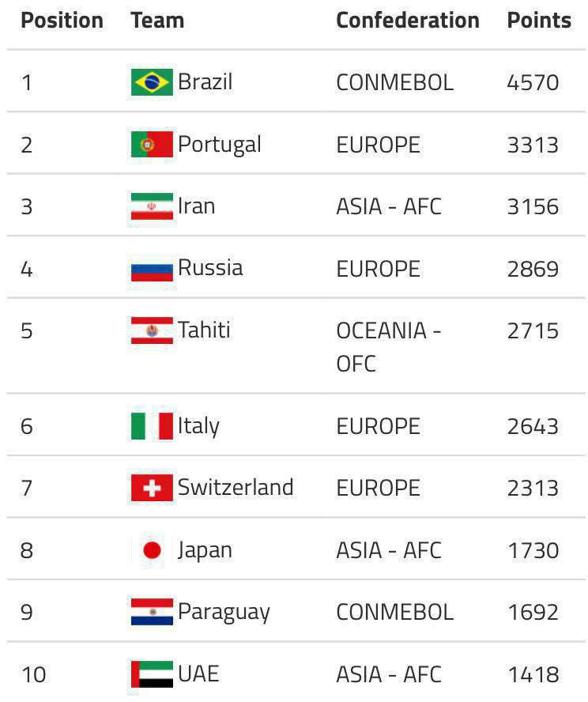
Task: Click the Japan flag icon
Action: tap(152, 550)
